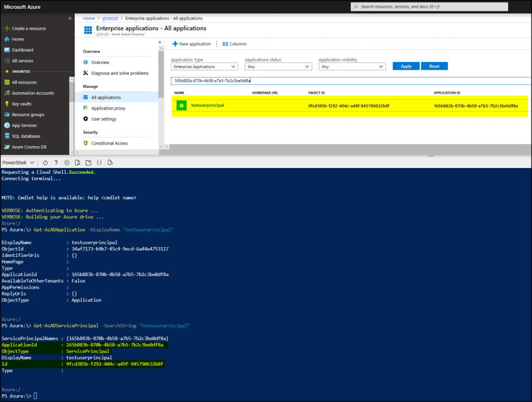
Task: Restart Cloud Shell with the power icon
Action: [45, 162]
